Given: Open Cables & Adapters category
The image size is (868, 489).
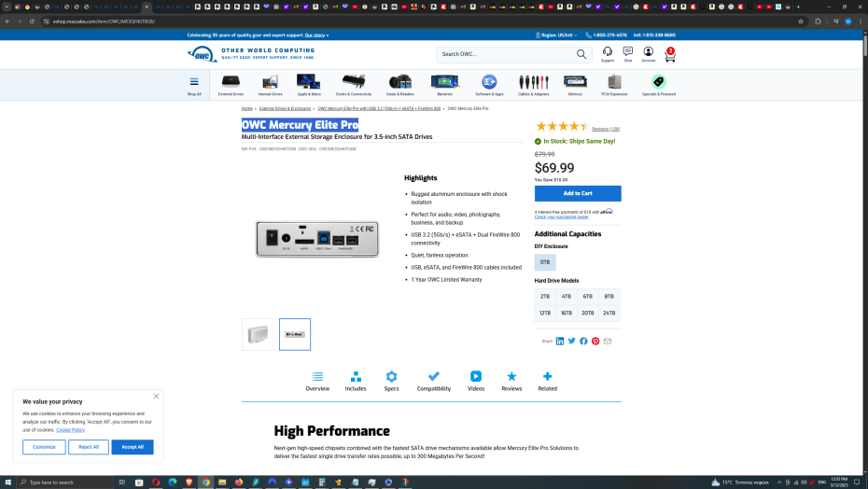Looking at the screenshot, I should pos(533,85).
